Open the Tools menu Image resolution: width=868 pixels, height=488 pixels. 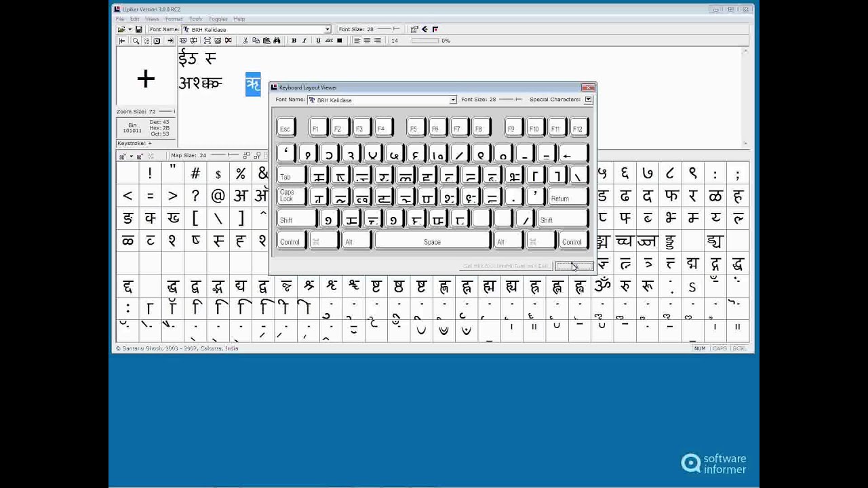[195, 19]
